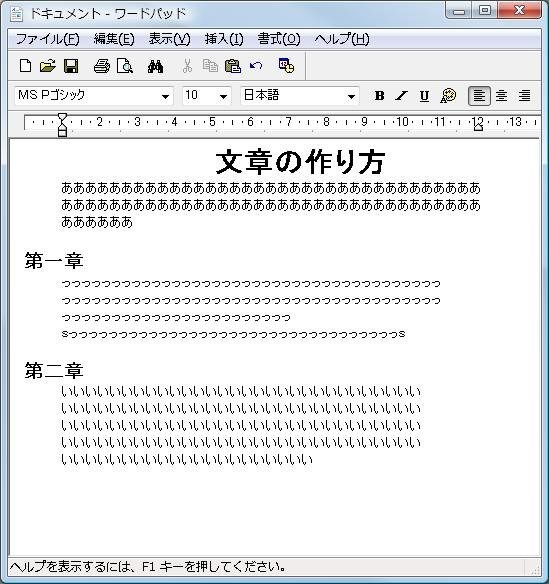Paste from clipboard with the Paste icon
The height and width of the screenshot is (584, 549).
click(233, 66)
